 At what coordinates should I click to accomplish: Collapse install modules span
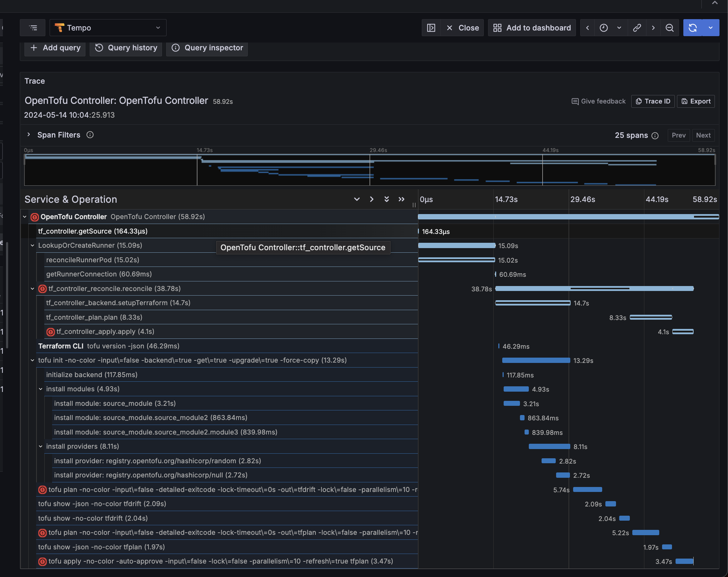pyautogui.click(x=41, y=389)
